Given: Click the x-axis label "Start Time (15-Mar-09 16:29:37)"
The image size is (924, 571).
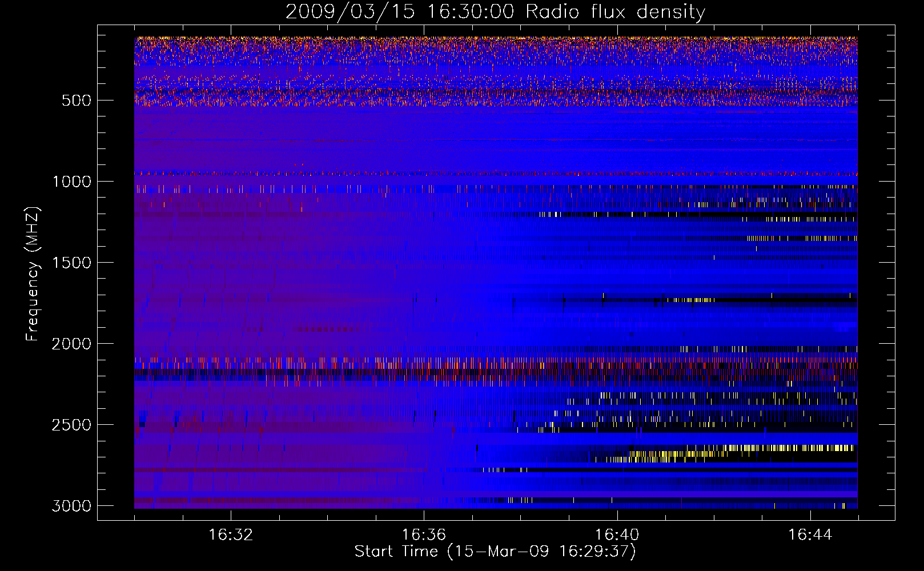Looking at the screenshot, I should click(495, 552).
